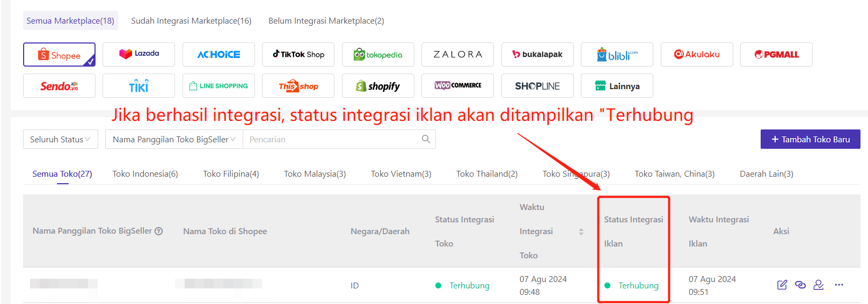Click the 07 Agu 2024 09:51 timestamp
This screenshot has width=868, height=304.
coord(712,285)
